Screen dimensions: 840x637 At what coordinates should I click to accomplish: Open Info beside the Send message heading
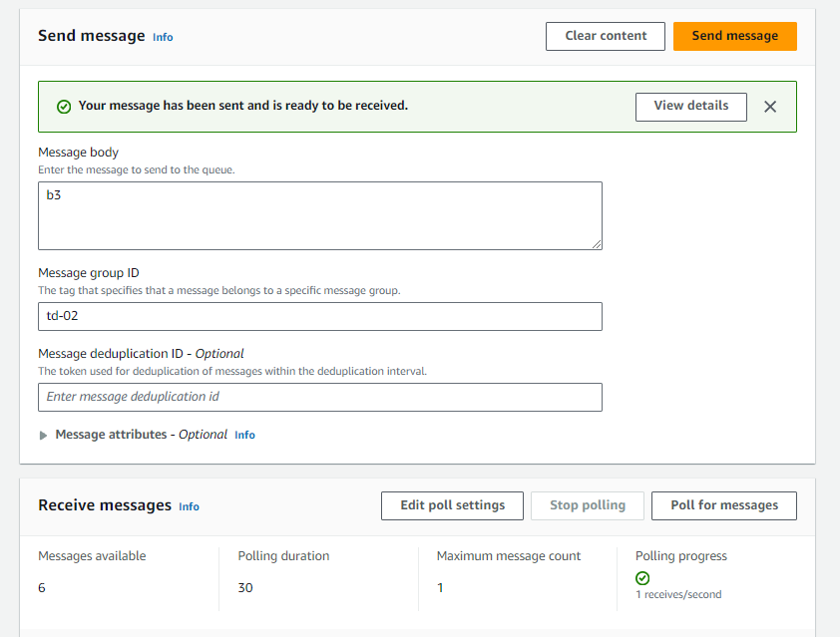[x=163, y=37]
